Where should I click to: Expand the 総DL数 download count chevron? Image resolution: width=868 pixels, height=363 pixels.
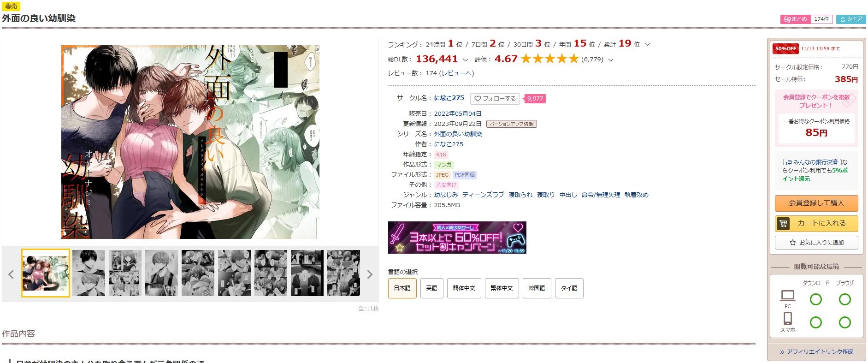coord(465,60)
